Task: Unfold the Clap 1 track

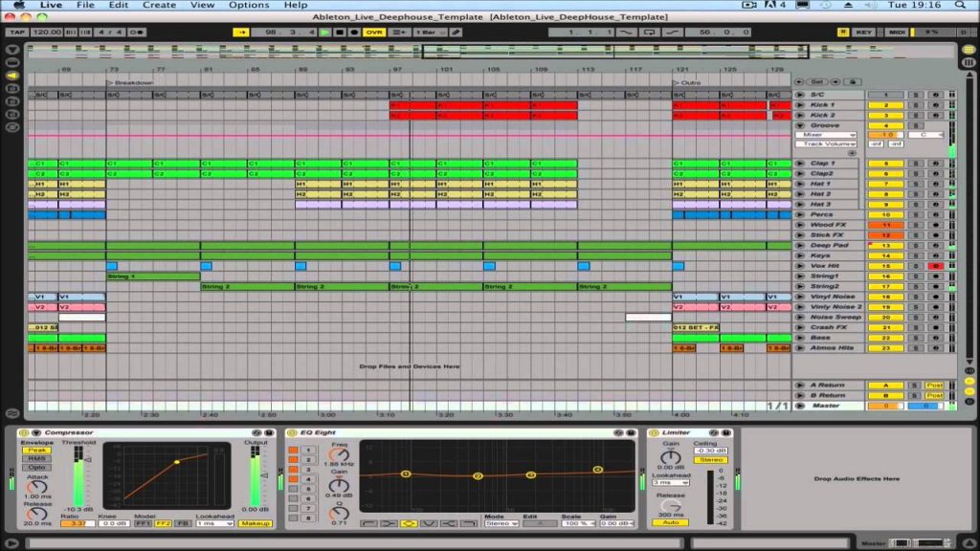Action: 799,163
